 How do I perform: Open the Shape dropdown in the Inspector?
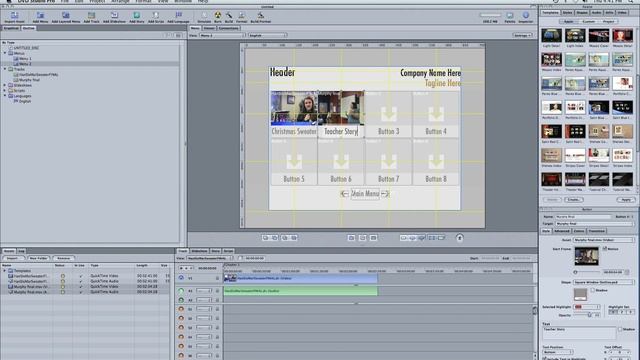[x=604, y=282]
